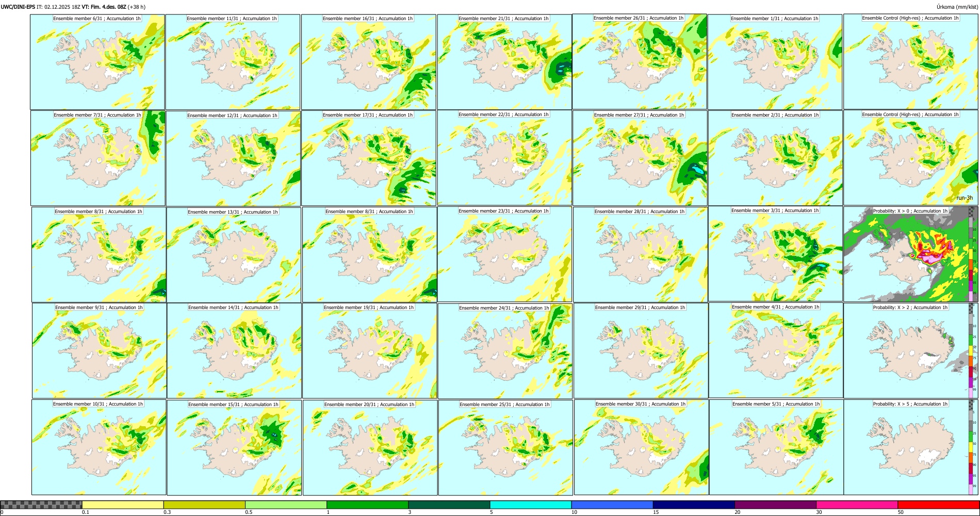980x516 pixels.
Task: Click the 'Ensemble member 10/31' title label
Action: click(98, 404)
